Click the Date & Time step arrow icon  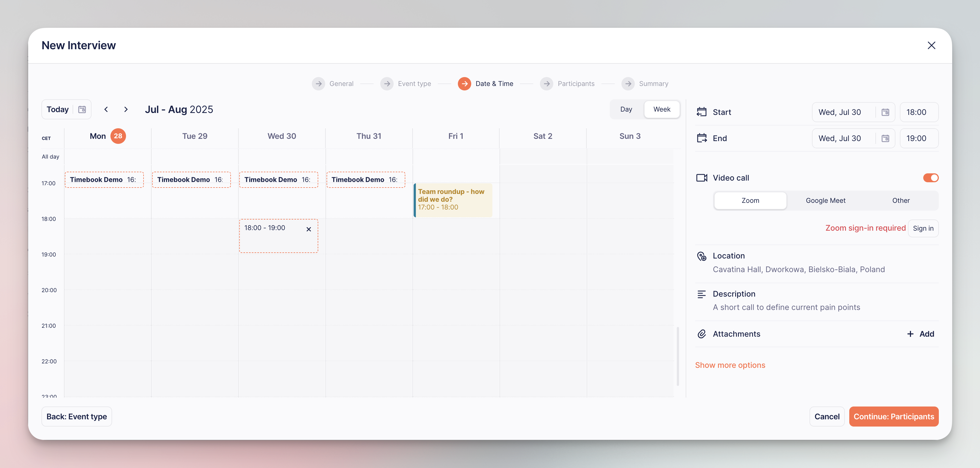tap(465, 84)
